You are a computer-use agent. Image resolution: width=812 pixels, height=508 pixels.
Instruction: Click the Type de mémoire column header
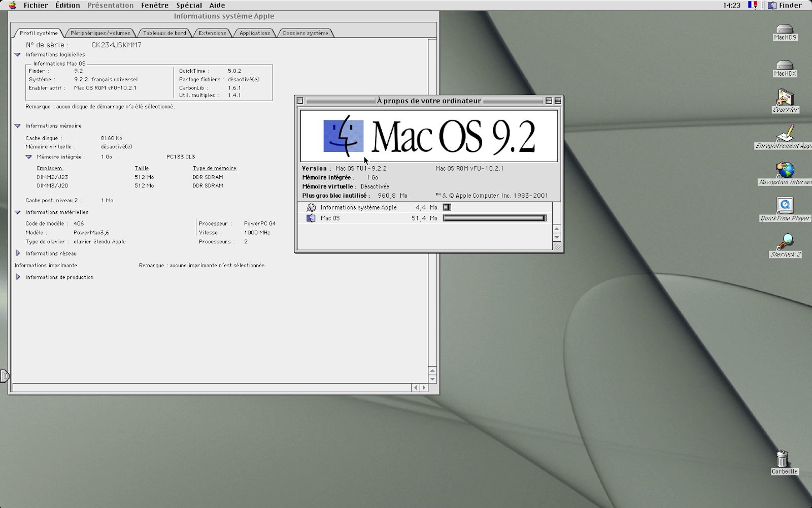pyautogui.click(x=214, y=168)
